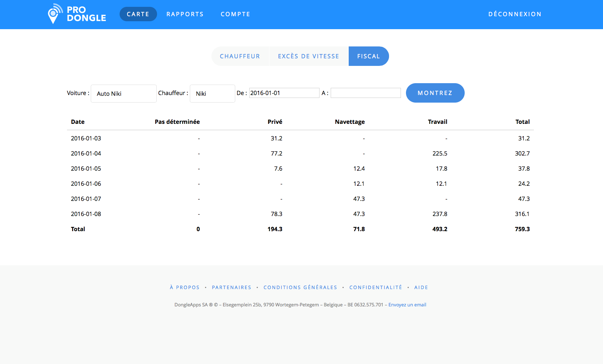The width and height of the screenshot is (603, 364).
Task: Focus the De start date field
Action: click(x=284, y=93)
